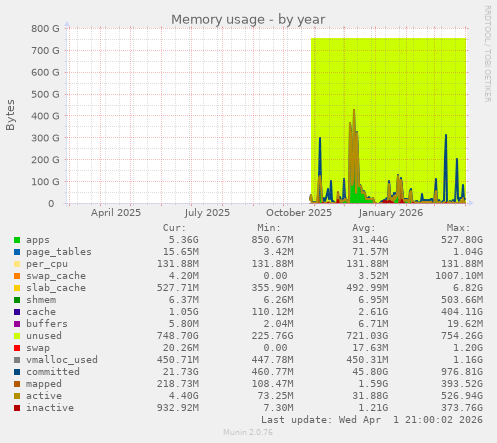
Task: Select the 'swap_cache' legend label
Action: pos(56,276)
